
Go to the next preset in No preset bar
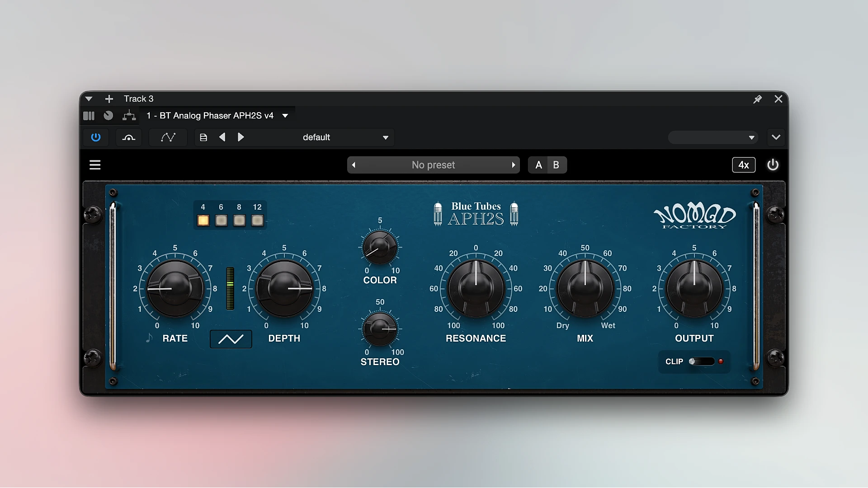513,165
